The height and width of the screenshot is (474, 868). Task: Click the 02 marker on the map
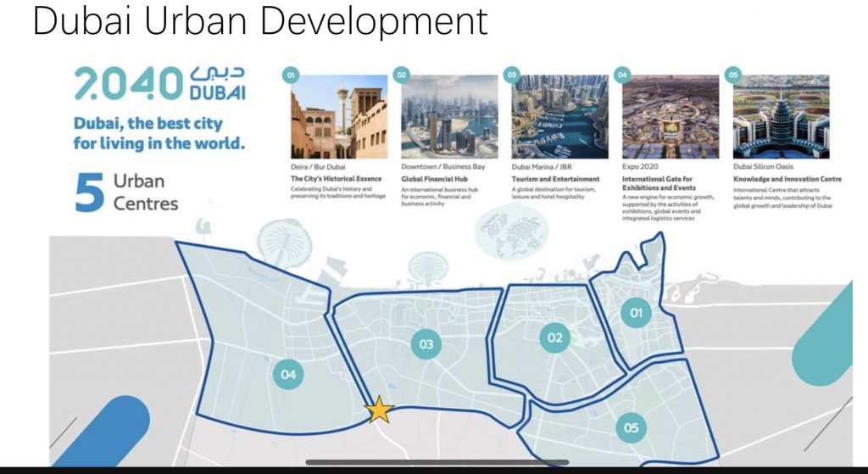pyautogui.click(x=554, y=337)
